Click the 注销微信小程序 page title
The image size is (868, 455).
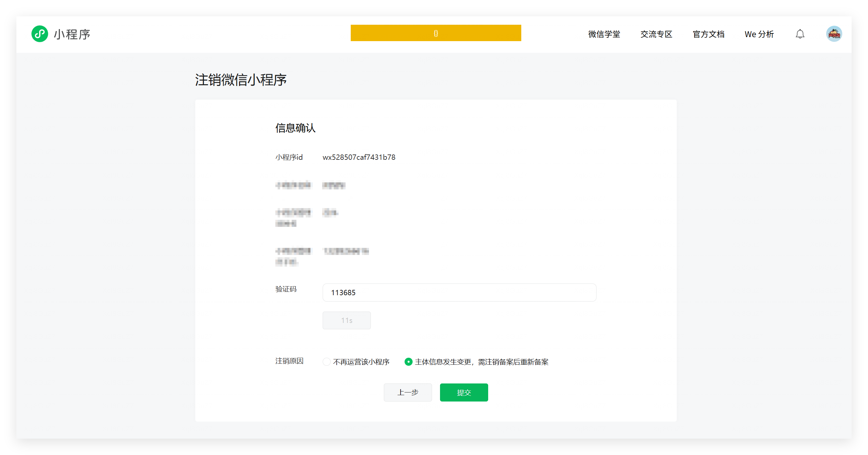[x=241, y=80]
